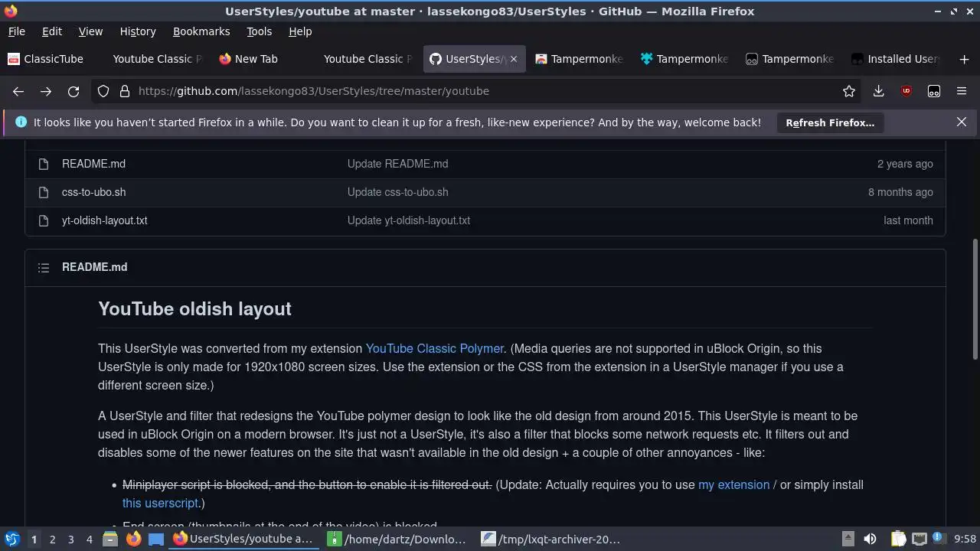This screenshot has width=980, height=551.
Task: Open the LXQt application menu
Action: [12, 539]
